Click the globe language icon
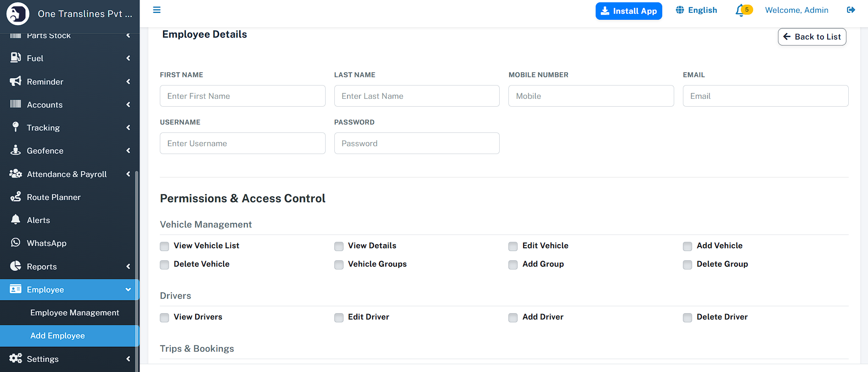This screenshot has width=868, height=372. click(x=680, y=10)
